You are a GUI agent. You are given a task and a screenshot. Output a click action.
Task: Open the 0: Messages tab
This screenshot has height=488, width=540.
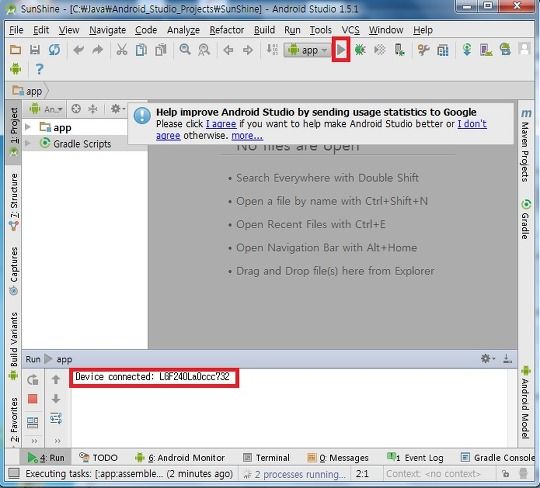pos(338,458)
